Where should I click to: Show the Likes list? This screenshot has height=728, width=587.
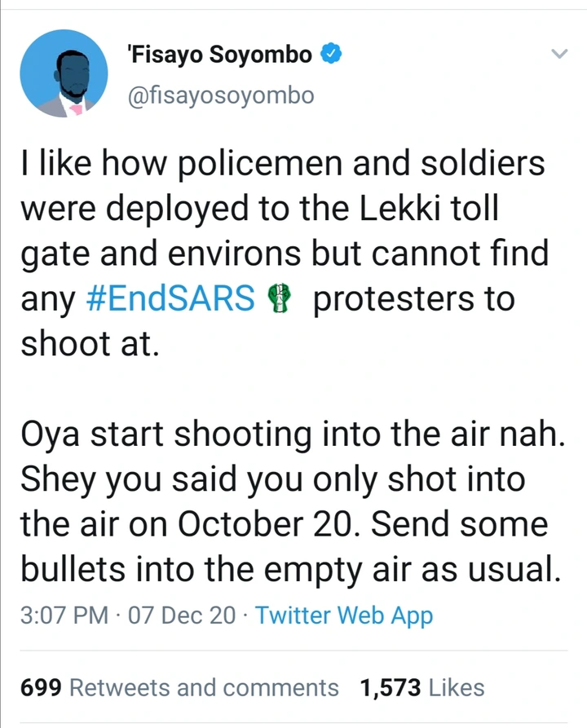(457, 688)
